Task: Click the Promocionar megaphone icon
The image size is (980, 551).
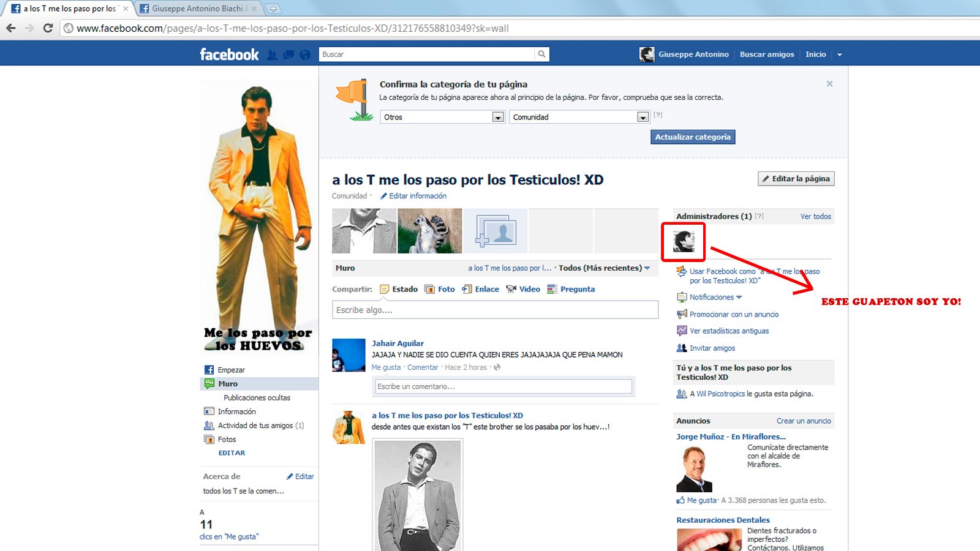Action: [682, 314]
